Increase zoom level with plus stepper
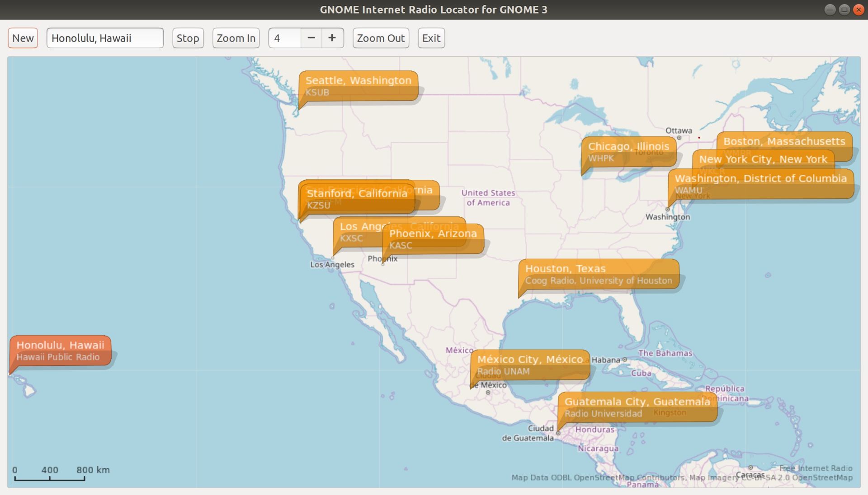868x495 pixels. 332,38
